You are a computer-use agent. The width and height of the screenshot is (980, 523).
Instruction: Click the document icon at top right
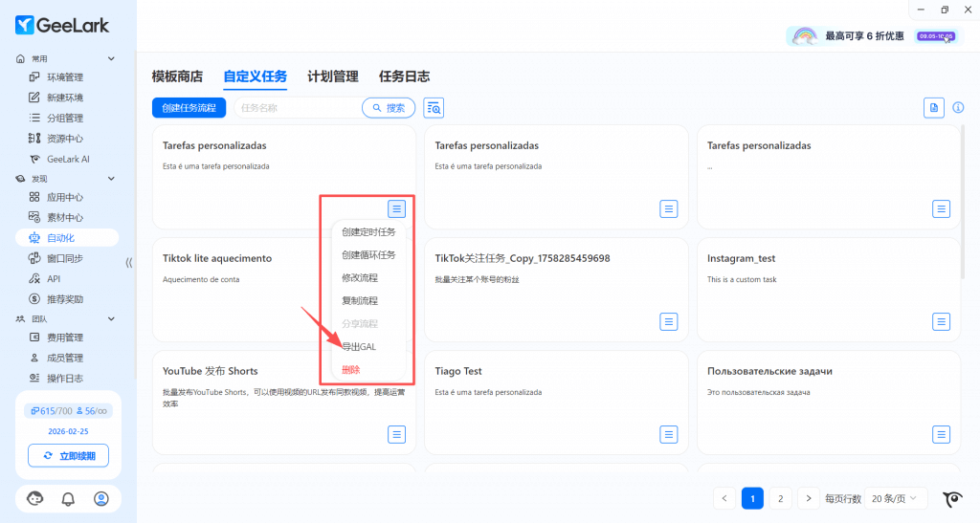[933, 108]
